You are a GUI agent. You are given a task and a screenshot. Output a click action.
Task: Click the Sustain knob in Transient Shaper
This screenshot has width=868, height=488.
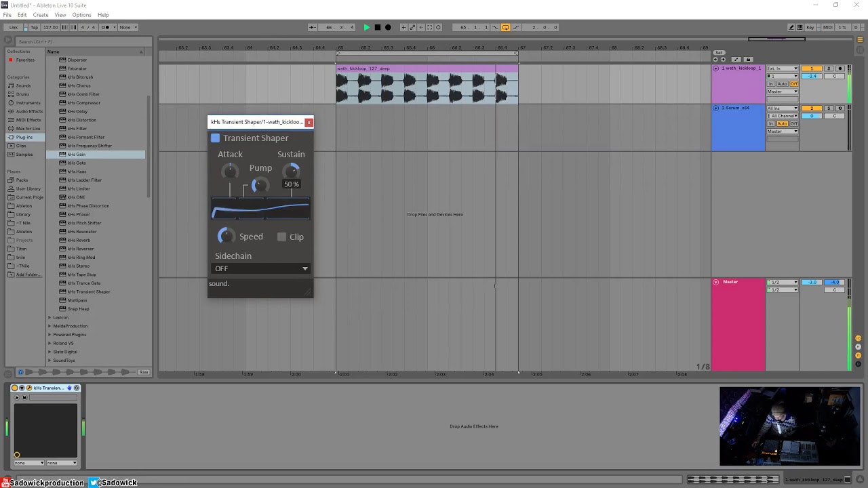tap(291, 171)
